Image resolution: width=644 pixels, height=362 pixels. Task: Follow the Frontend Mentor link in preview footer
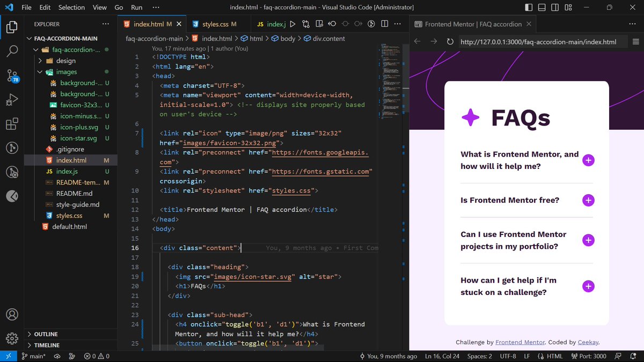tap(520, 342)
